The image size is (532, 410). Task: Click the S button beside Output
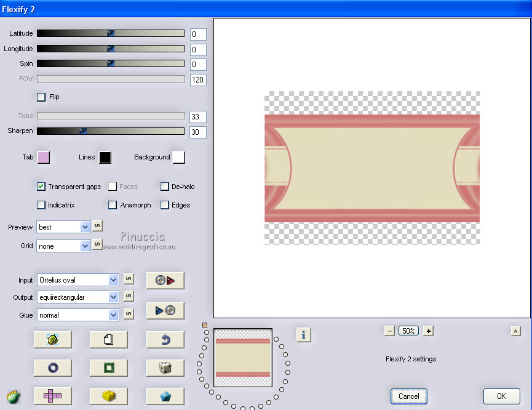pyautogui.click(x=129, y=296)
